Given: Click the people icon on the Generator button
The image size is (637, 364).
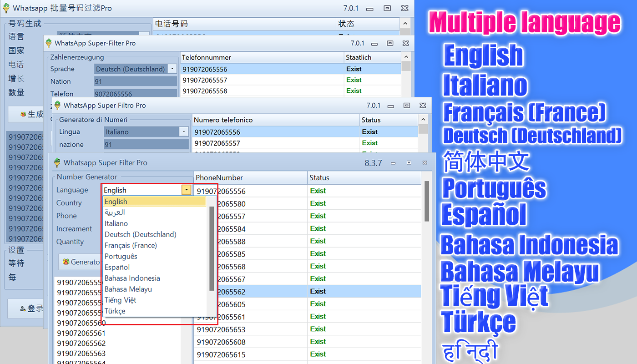Looking at the screenshot, I should pyautogui.click(x=66, y=261).
